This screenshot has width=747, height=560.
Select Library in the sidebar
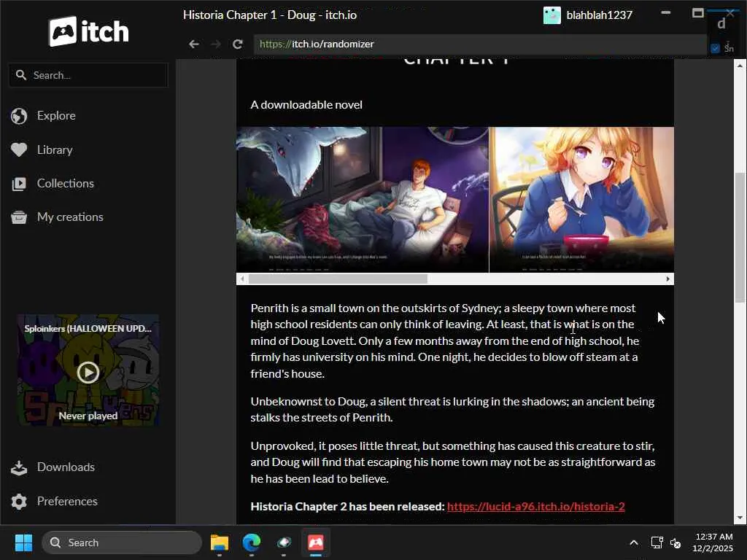point(55,150)
